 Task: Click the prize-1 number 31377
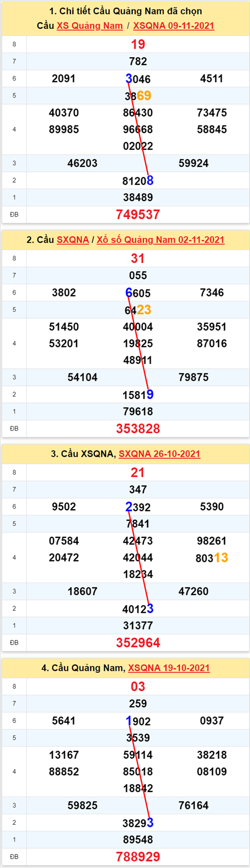click(138, 625)
